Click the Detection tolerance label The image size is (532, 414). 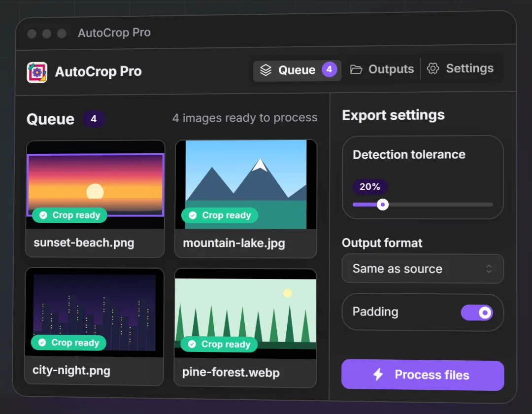pos(409,155)
